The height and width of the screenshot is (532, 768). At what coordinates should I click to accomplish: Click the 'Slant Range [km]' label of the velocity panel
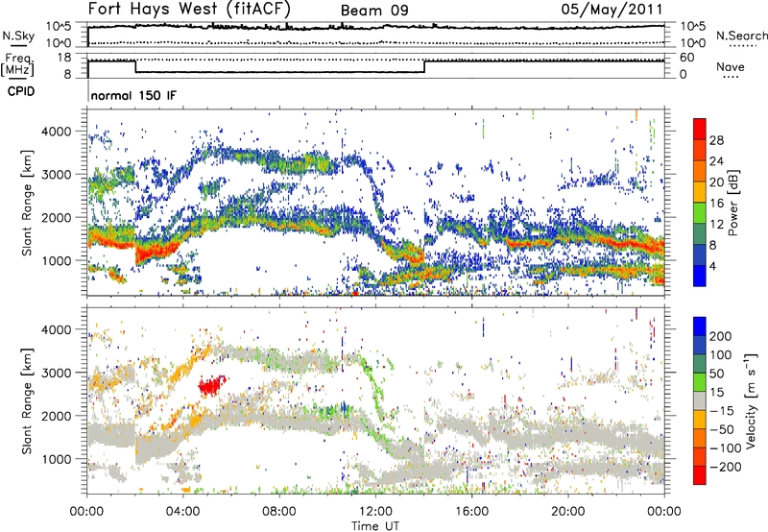click(x=27, y=401)
